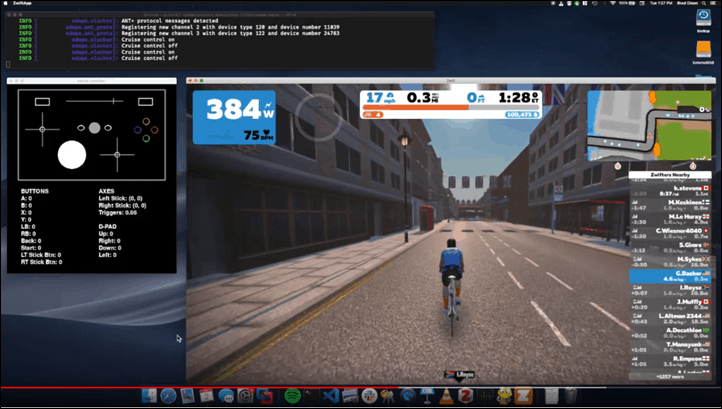Click the large white circle in controller window
This screenshot has height=409, width=722.
(x=72, y=155)
